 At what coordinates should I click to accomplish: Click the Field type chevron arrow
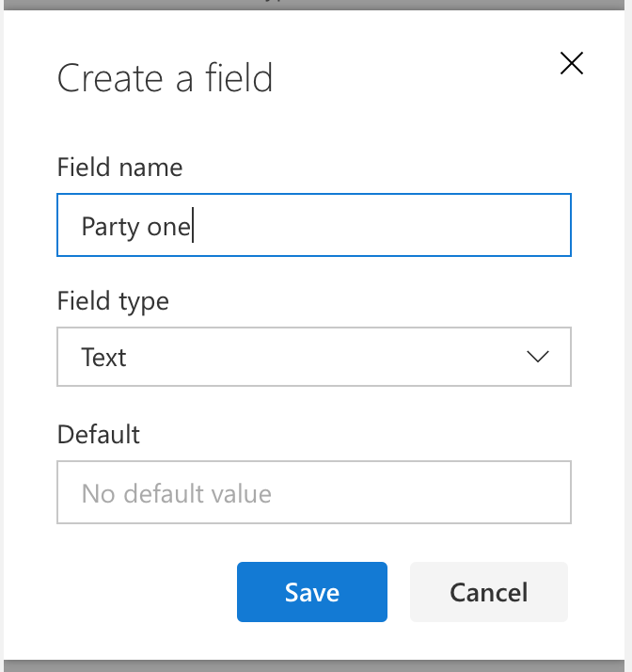(x=538, y=357)
